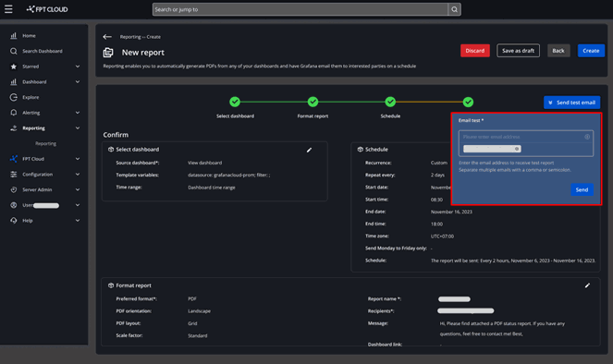Click the Explore compass icon
Screen dimensions: 613x364
pyautogui.click(x=14, y=97)
